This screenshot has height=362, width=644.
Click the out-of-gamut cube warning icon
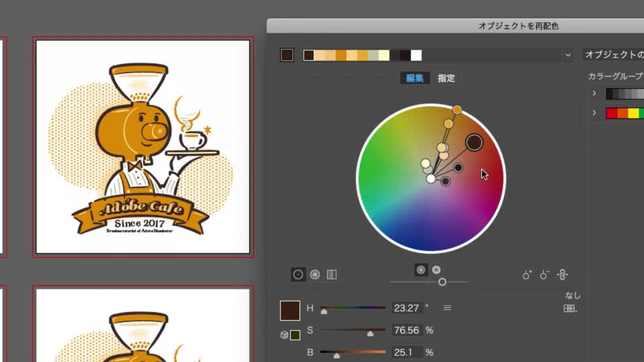pos(284,335)
